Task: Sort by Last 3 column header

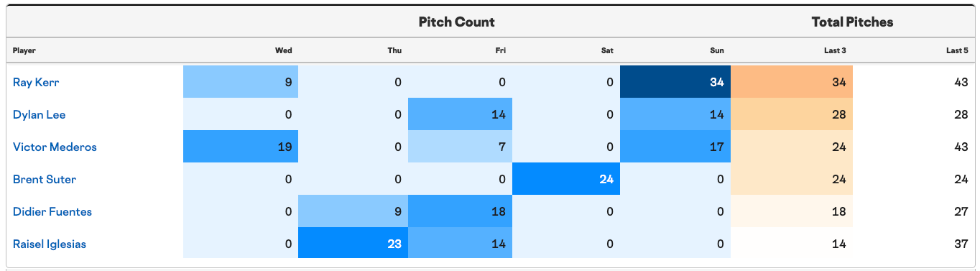Action: coord(834,50)
